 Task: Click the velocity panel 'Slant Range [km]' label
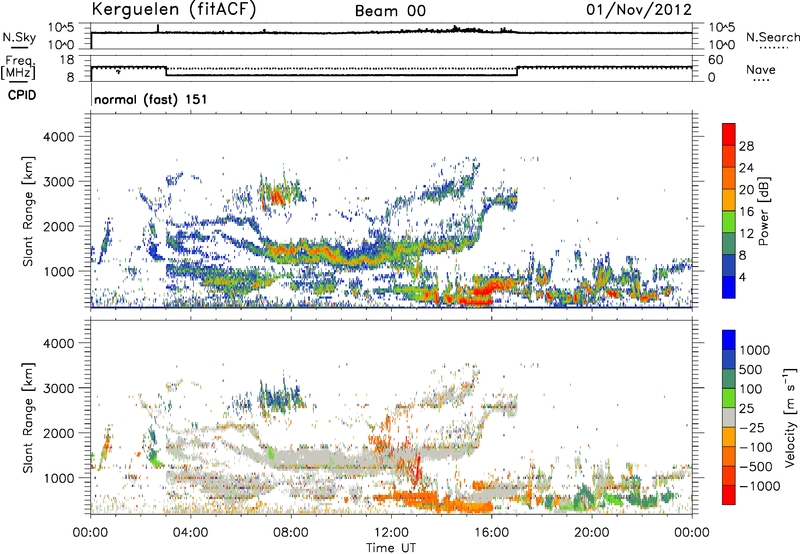(29, 417)
